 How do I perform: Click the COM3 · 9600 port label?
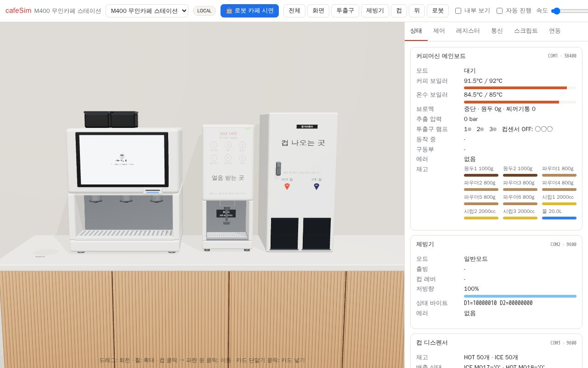563,343
